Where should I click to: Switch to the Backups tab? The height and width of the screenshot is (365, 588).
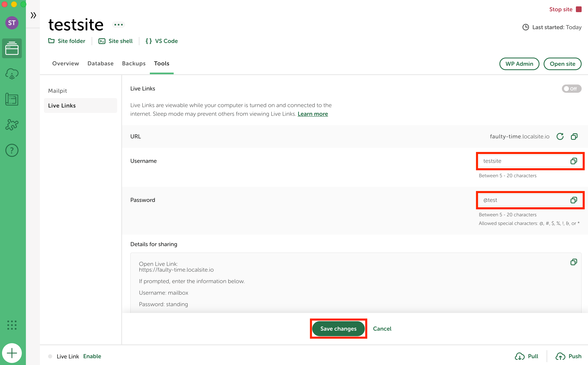[x=134, y=64]
